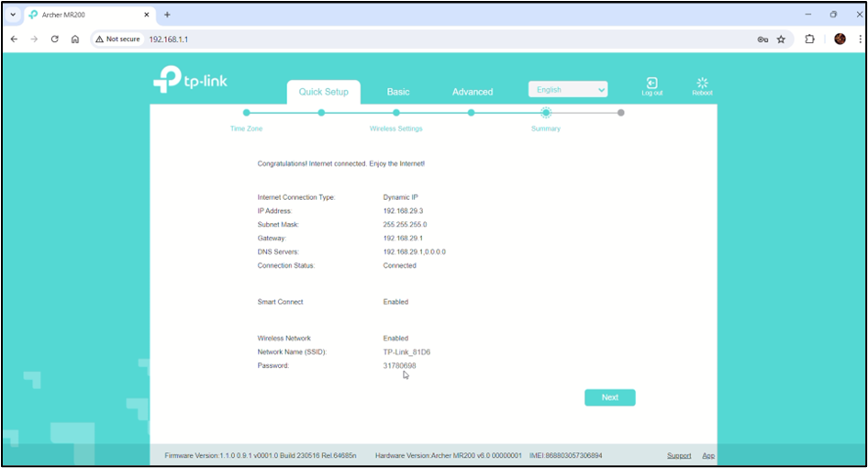Click the Log out icon
The image size is (868, 468).
tap(651, 84)
